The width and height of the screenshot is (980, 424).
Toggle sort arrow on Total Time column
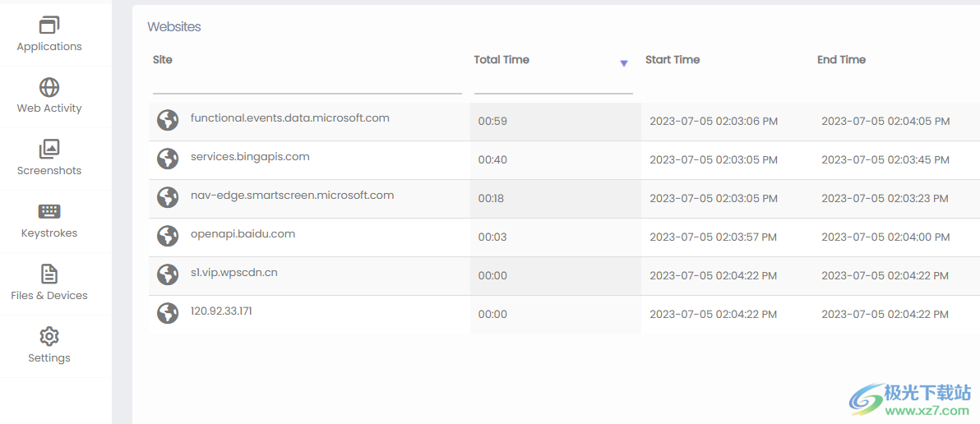click(x=623, y=63)
